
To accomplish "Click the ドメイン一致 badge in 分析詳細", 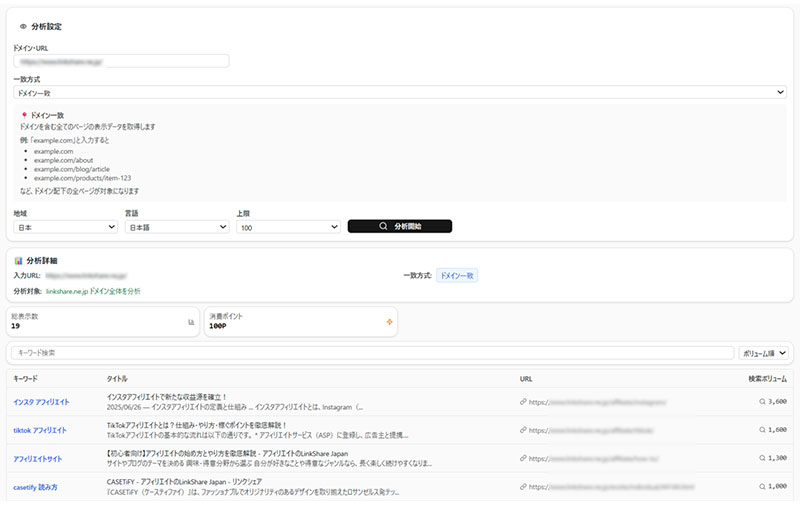I will (x=457, y=275).
